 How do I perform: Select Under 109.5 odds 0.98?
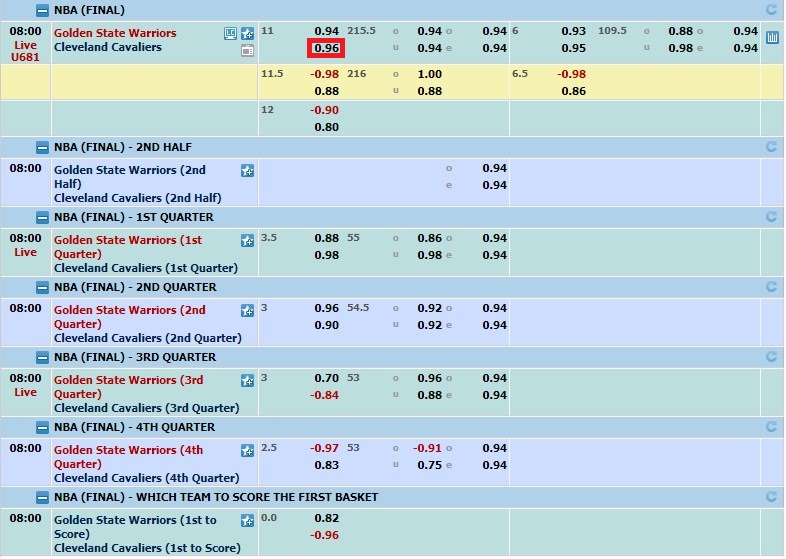click(x=680, y=48)
